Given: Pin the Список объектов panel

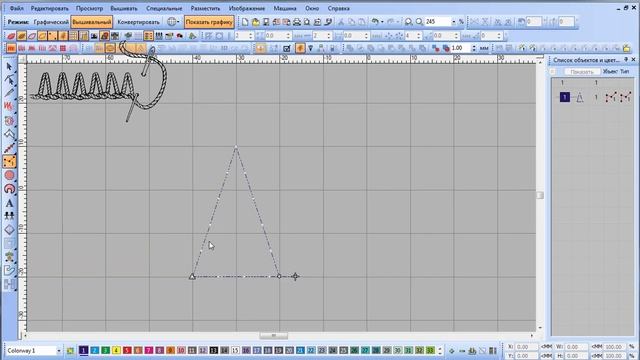Looking at the screenshot, I should pos(626,60).
